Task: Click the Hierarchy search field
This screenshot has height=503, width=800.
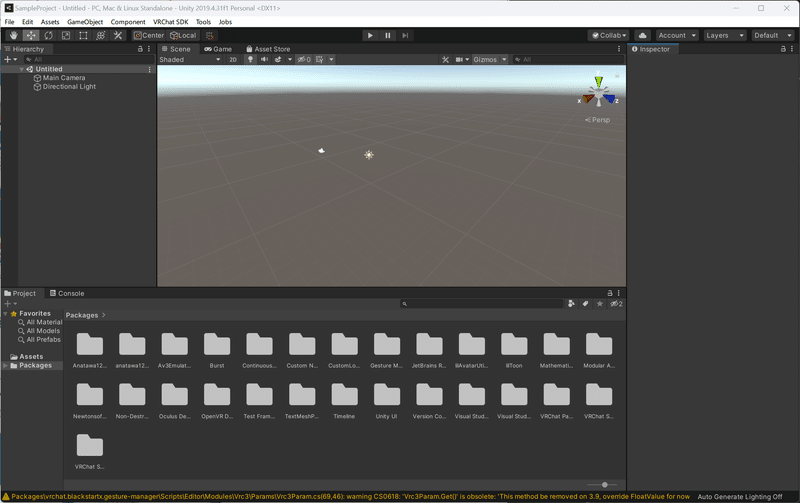Action: click(x=89, y=60)
